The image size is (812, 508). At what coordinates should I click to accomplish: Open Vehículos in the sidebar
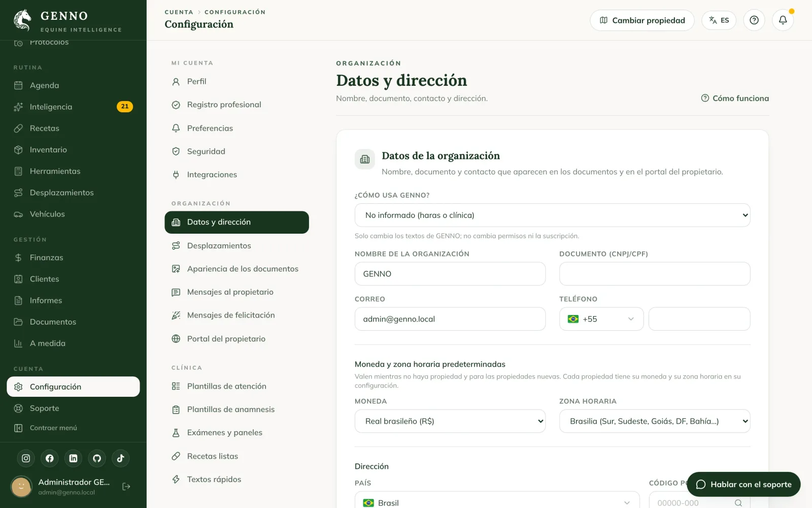73,214
